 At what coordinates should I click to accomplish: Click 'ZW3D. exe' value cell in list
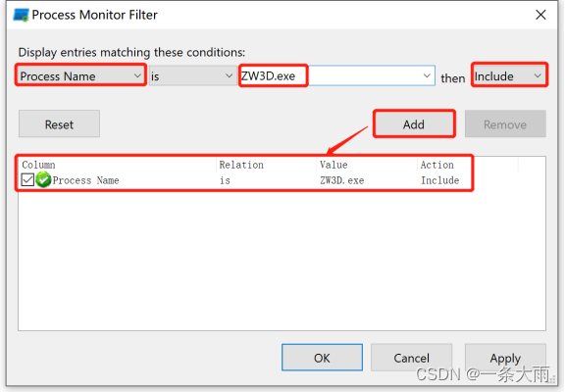pyautogui.click(x=342, y=180)
